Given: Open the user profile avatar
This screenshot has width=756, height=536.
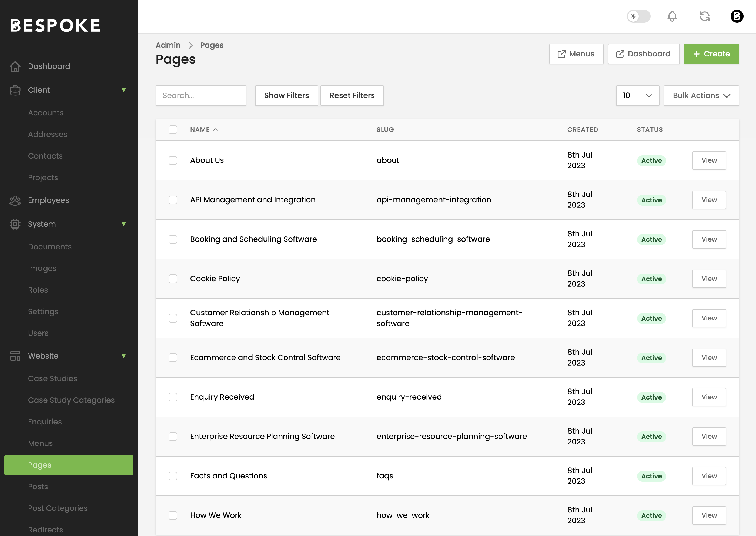Looking at the screenshot, I should click(737, 16).
